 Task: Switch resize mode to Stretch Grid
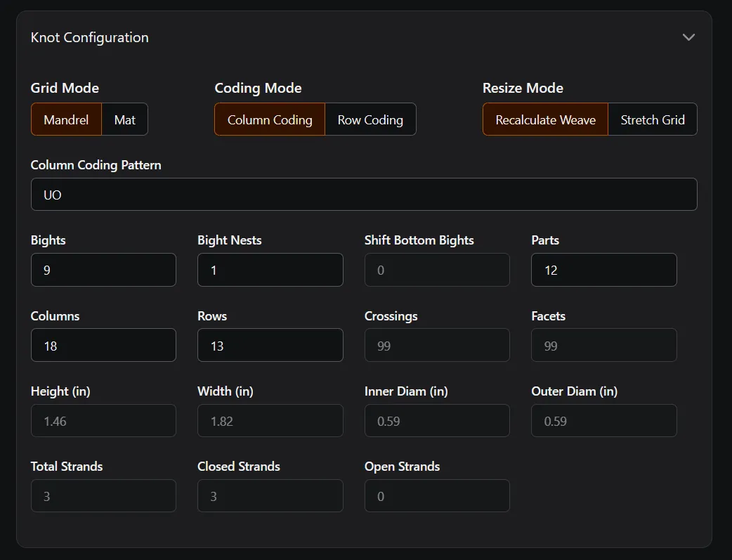click(x=653, y=119)
